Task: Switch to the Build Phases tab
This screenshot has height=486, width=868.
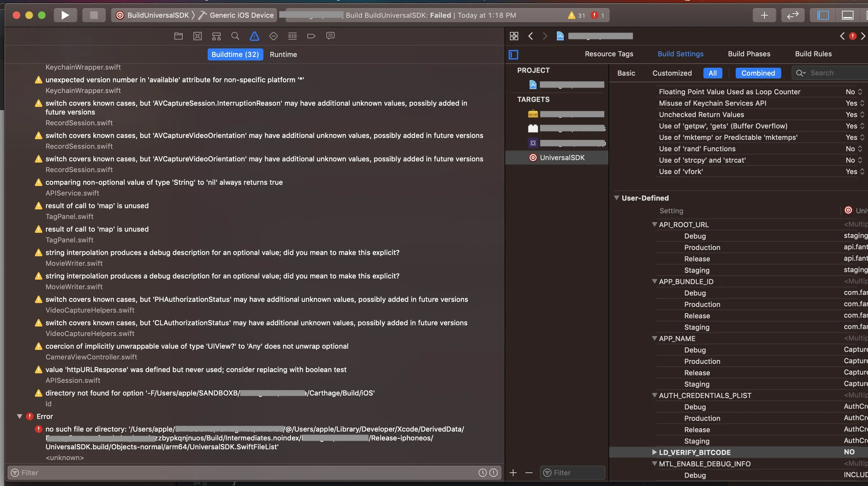Action: click(749, 54)
